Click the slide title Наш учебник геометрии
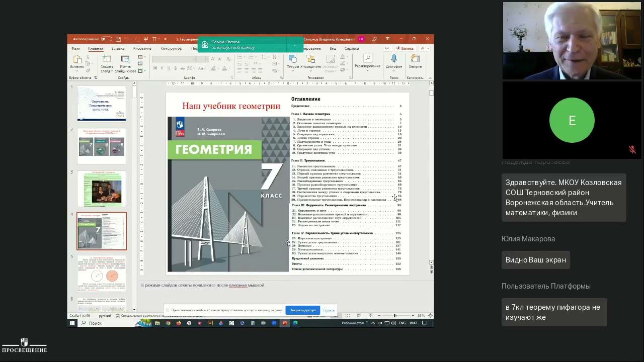The height and width of the screenshot is (362, 644). tap(231, 106)
